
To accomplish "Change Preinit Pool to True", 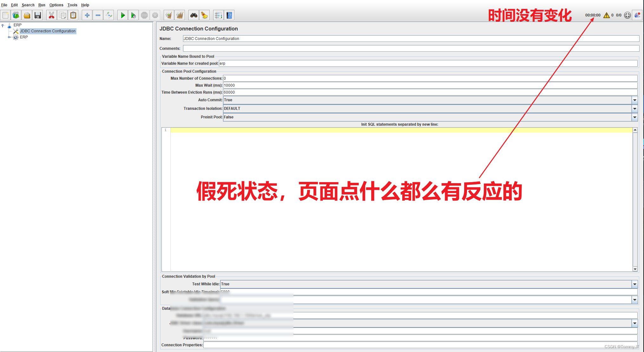I will coord(635,117).
